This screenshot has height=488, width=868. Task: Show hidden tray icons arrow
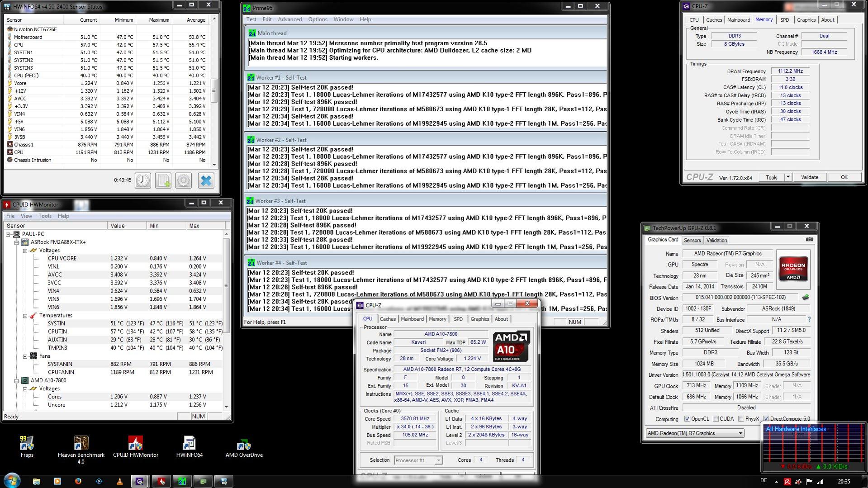(x=776, y=482)
